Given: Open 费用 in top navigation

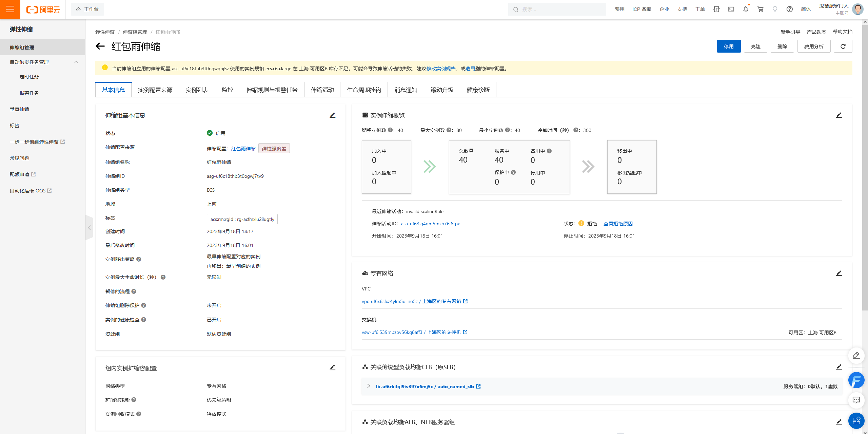Looking at the screenshot, I should pyautogui.click(x=619, y=9).
